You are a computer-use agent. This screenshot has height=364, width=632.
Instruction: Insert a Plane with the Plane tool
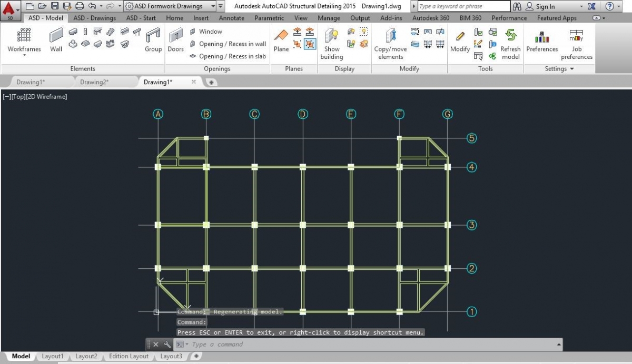point(281,40)
